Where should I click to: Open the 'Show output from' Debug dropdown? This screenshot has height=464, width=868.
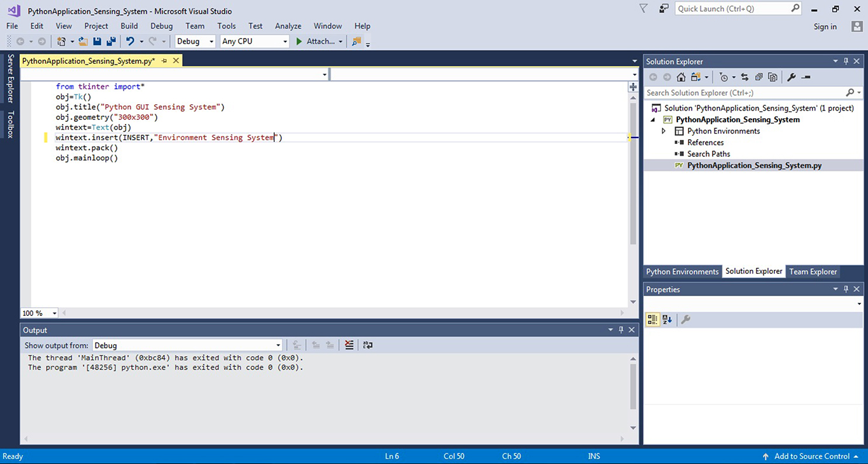click(x=188, y=346)
